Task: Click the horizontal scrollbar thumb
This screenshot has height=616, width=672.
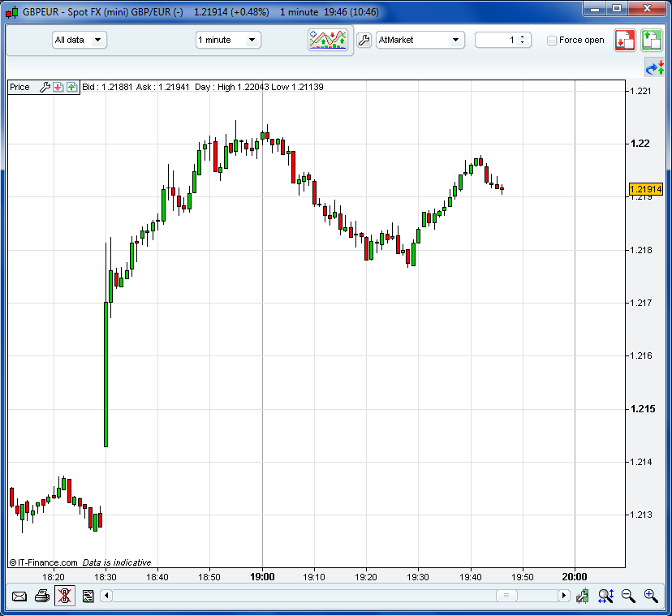Action: [506, 596]
